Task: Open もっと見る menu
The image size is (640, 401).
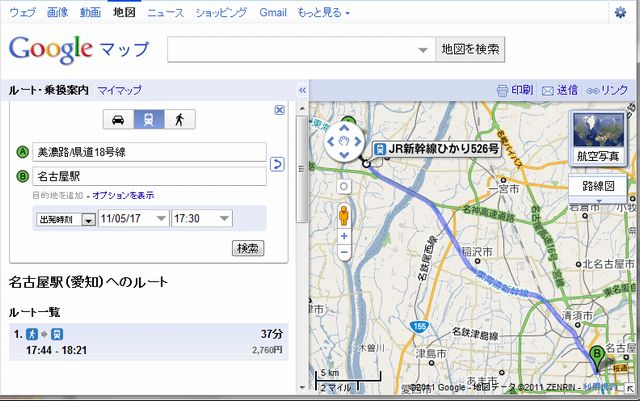Action: click(x=324, y=13)
